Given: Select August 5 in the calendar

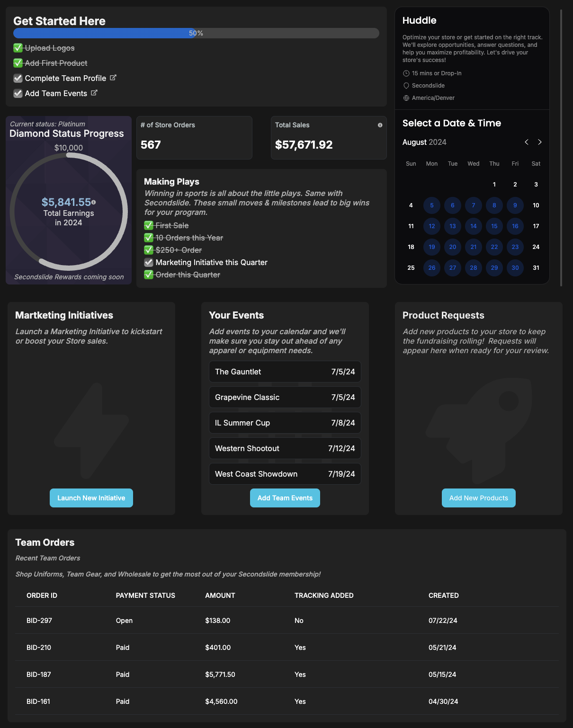Looking at the screenshot, I should [x=432, y=205].
